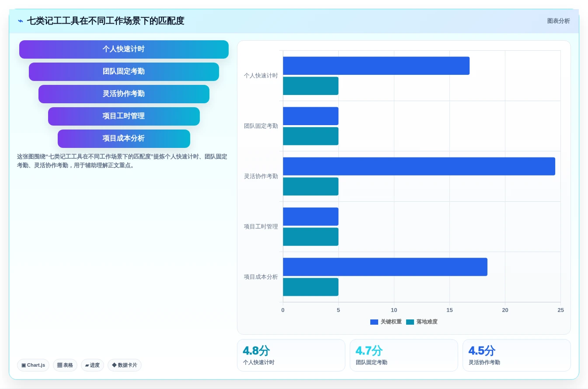
Task: Click the 表格 tag chip
Action: click(x=65, y=365)
